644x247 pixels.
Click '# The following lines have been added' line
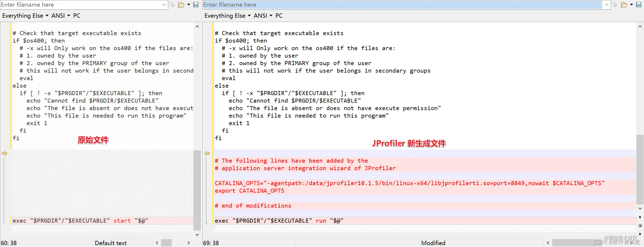291,161
